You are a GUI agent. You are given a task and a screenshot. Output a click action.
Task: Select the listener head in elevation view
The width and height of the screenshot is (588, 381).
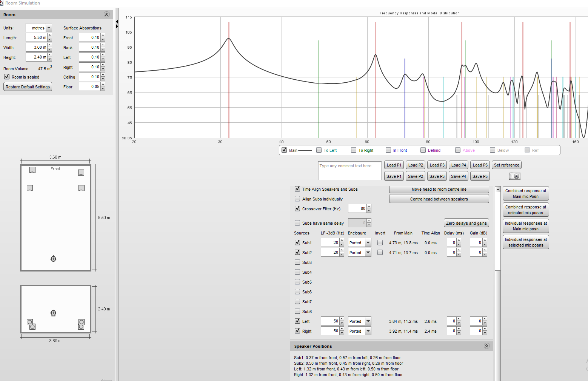click(x=53, y=313)
